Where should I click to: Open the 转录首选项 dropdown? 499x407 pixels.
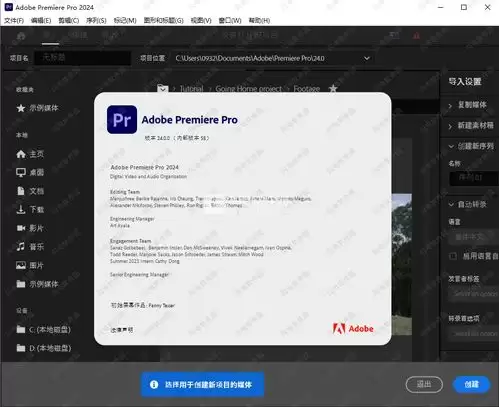474,334
